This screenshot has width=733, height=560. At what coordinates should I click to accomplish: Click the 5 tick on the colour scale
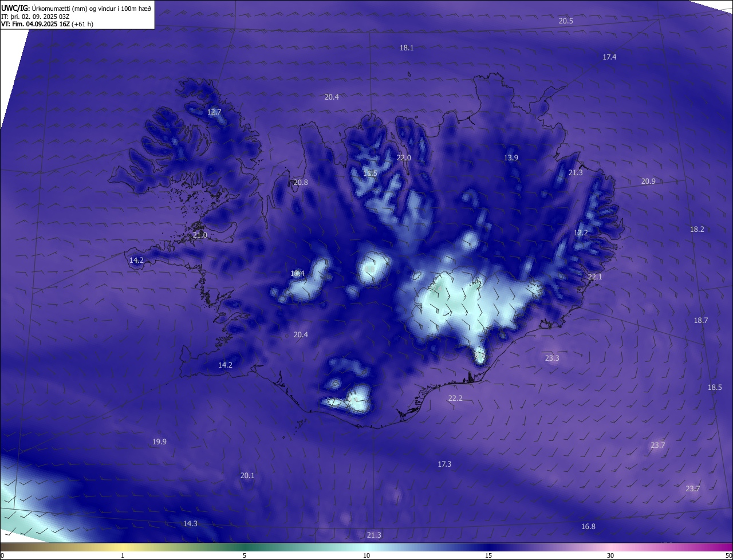point(245,555)
